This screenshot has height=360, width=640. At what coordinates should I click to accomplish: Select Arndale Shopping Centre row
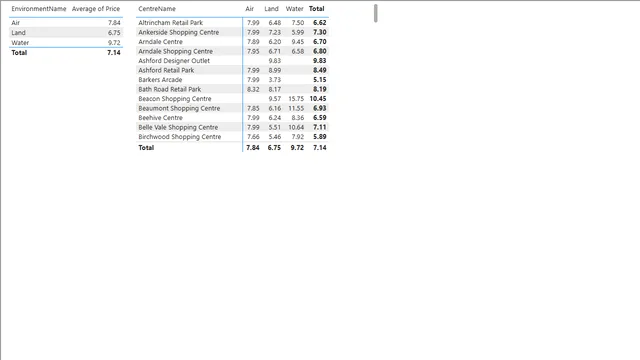232,51
